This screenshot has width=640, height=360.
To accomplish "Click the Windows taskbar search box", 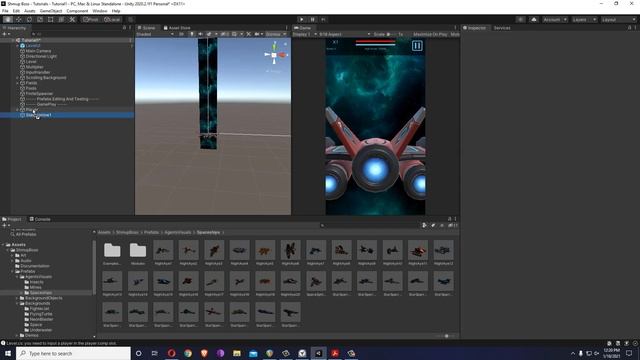I will [x=74, y=353].
